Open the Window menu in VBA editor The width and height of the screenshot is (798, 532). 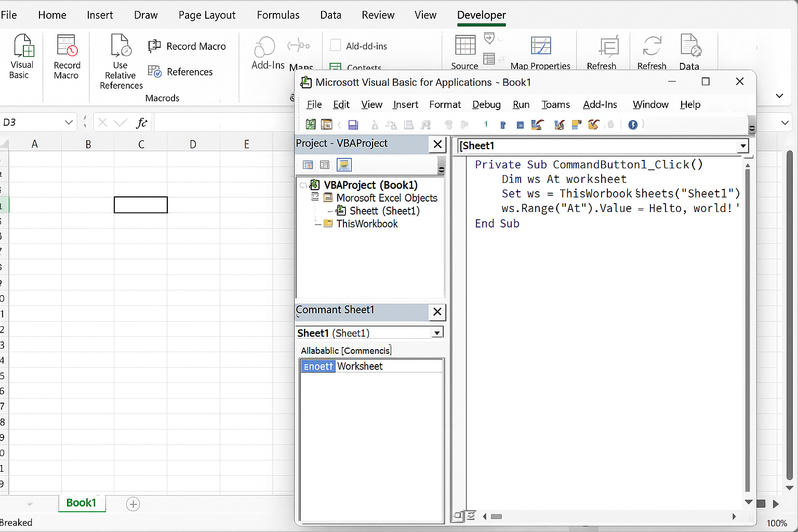click(x=650, y=104)
